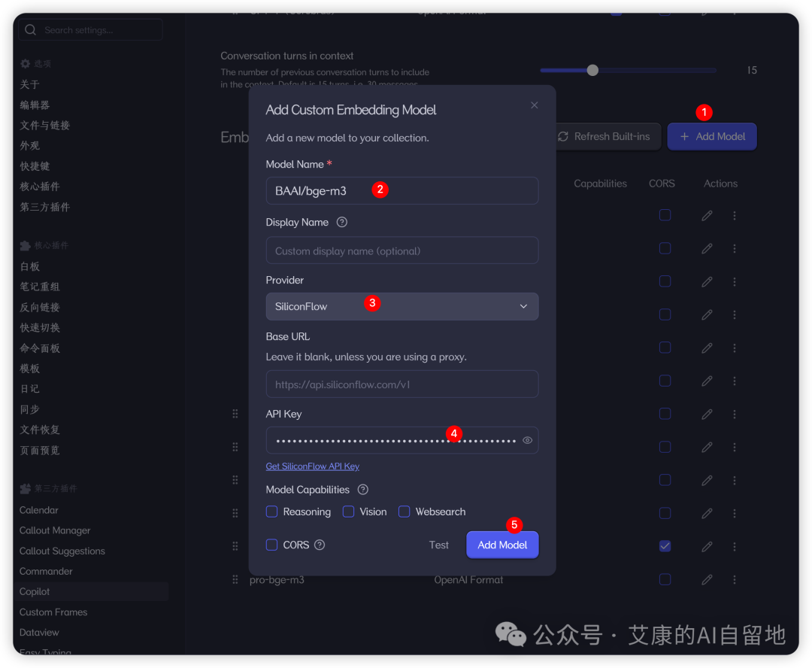Click the help icon beside CORS
Screen dimensions: 812x668
click(x=320, y=545)
